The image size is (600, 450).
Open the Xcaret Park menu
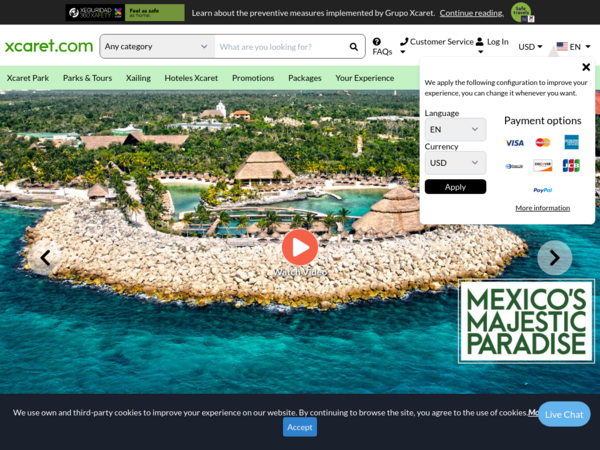tap(28, 78)
